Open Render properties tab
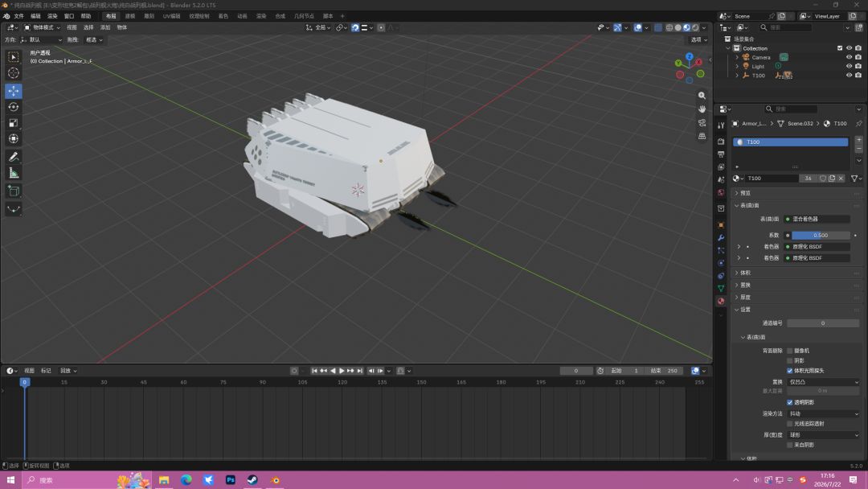This screenshot has height=489, width=868. (x=721, y=142)
